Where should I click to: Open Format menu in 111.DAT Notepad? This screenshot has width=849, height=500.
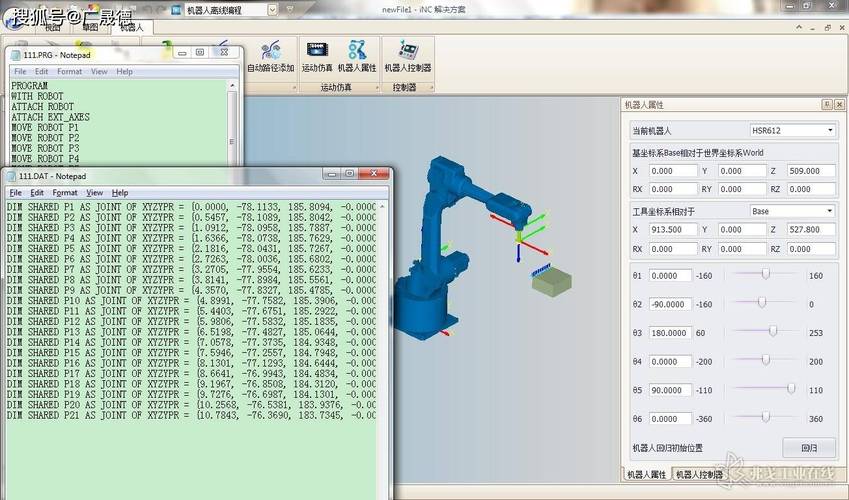[65, 193]
